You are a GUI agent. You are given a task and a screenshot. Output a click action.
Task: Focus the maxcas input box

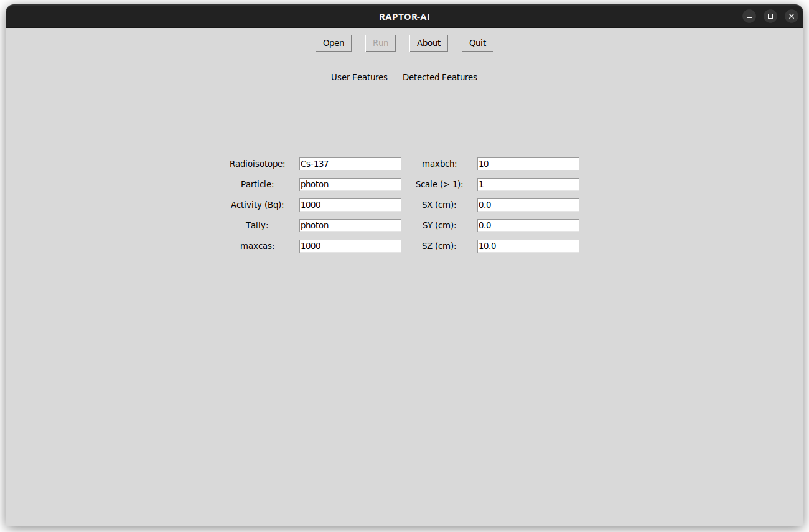tap(350, 246)
